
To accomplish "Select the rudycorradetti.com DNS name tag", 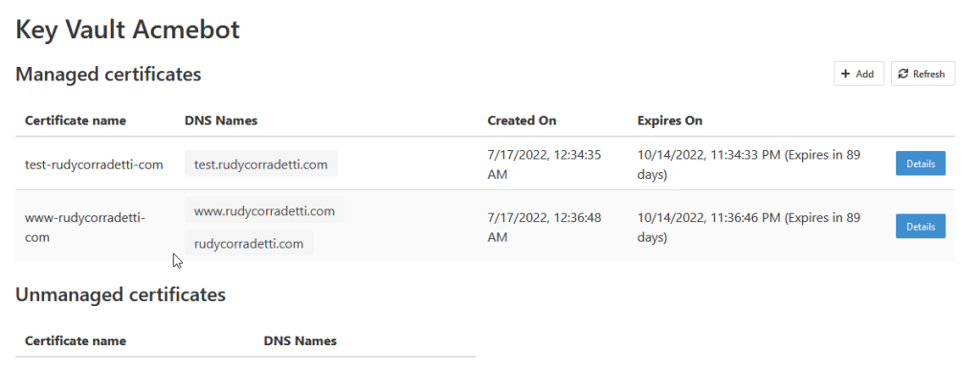I will pos(249,243).
